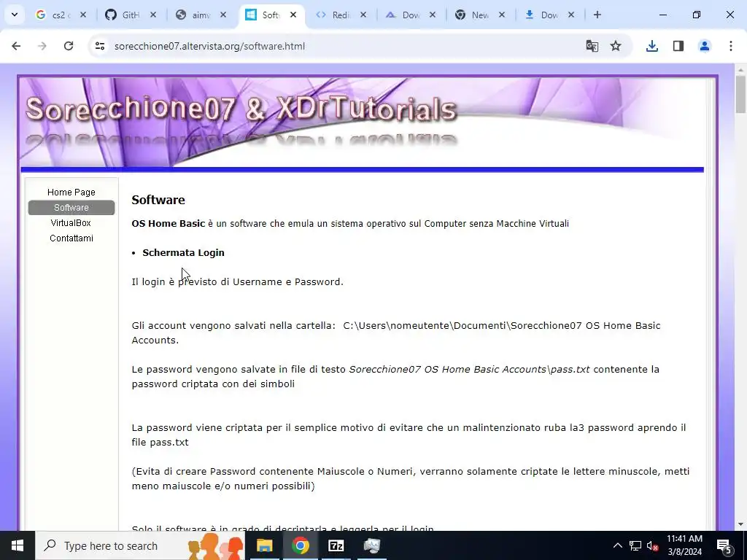
Task: Open a new browser tab
Action: (597, 15)
